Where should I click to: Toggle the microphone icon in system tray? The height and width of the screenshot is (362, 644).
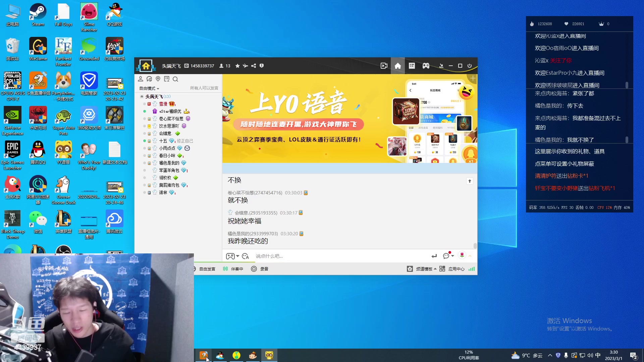click(566, 355)
